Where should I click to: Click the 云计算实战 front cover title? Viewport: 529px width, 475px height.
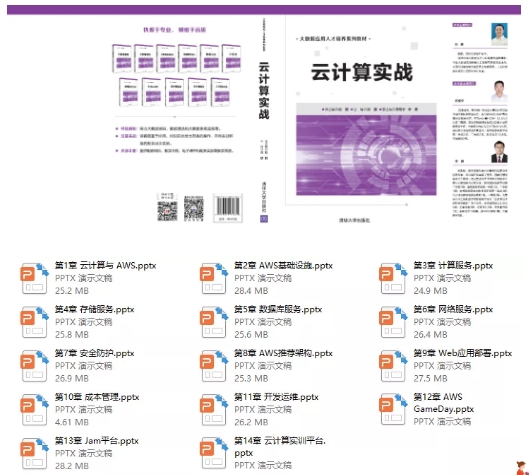(x=362, y=72)
